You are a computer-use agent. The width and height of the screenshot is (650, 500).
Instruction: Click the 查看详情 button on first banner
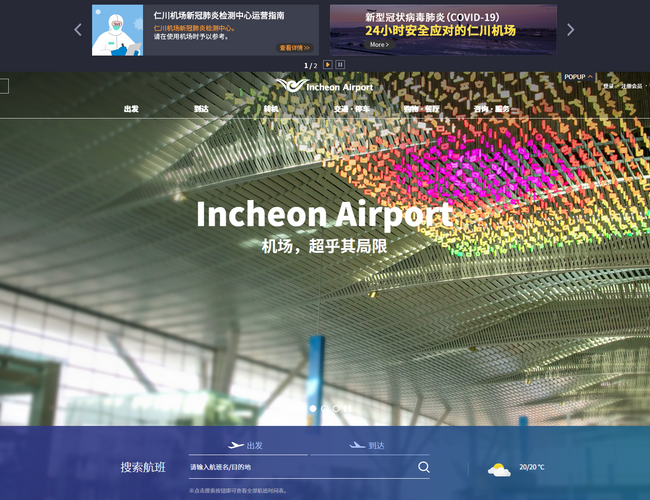click(295, 48)
